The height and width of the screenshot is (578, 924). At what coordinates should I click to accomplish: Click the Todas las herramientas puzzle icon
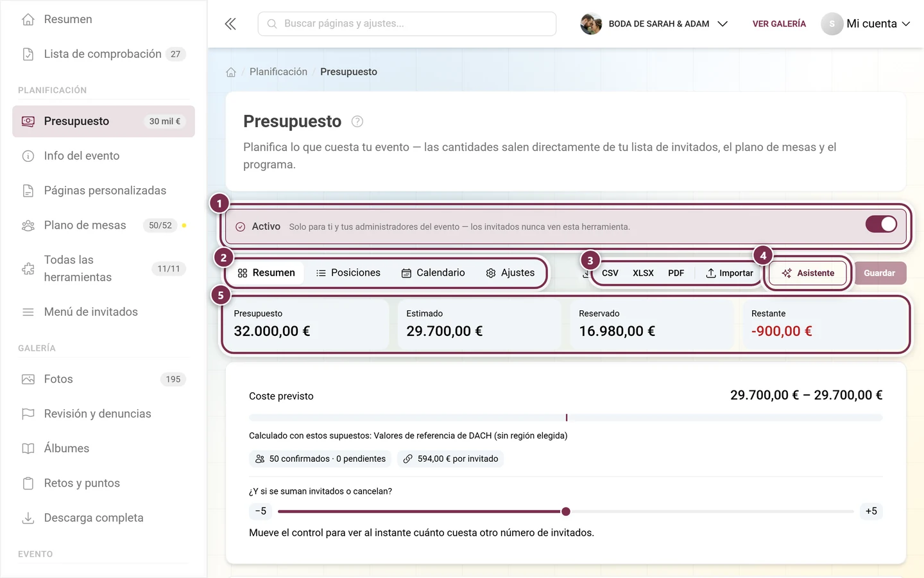click(x=28, y=268)
